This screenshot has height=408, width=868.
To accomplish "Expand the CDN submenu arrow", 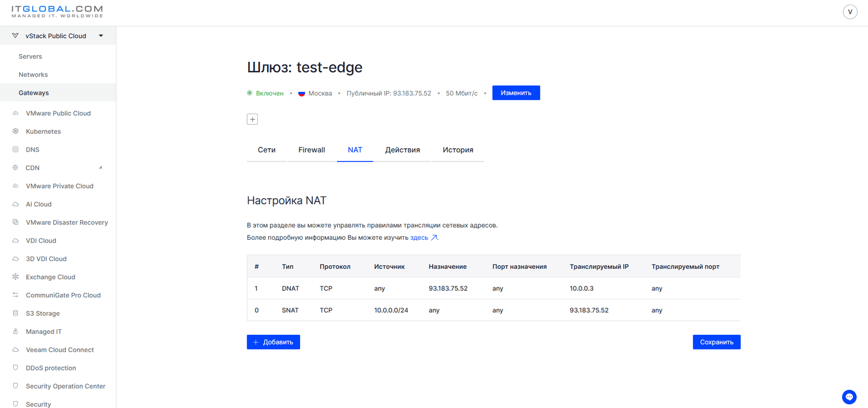I will pyautogui.click(x=100, y=168).
